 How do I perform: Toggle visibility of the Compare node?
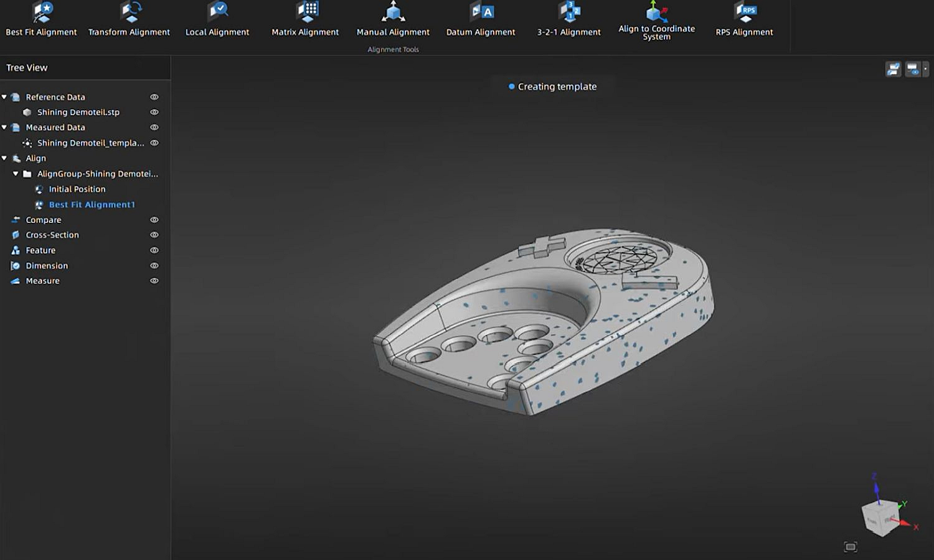click(154, 220)
